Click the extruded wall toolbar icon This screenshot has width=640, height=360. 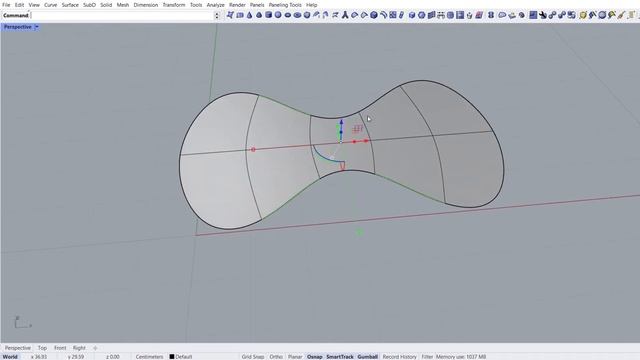(x=431, y=15)
